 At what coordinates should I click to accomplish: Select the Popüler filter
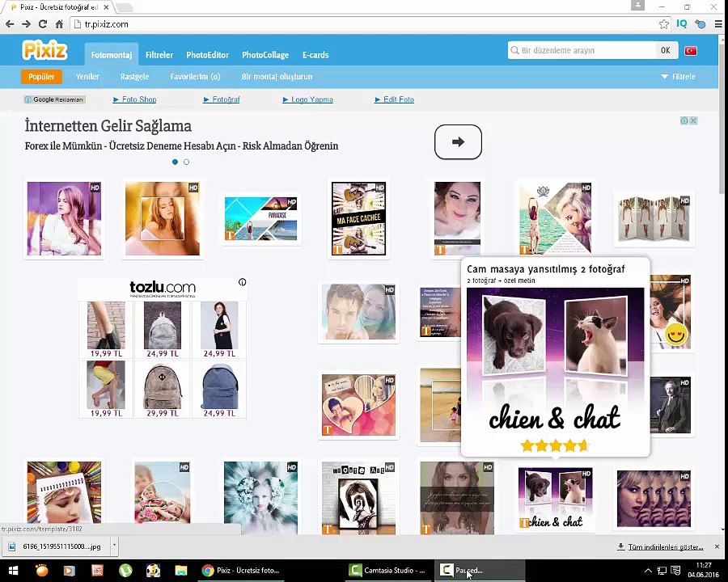(x=41, y=77)
